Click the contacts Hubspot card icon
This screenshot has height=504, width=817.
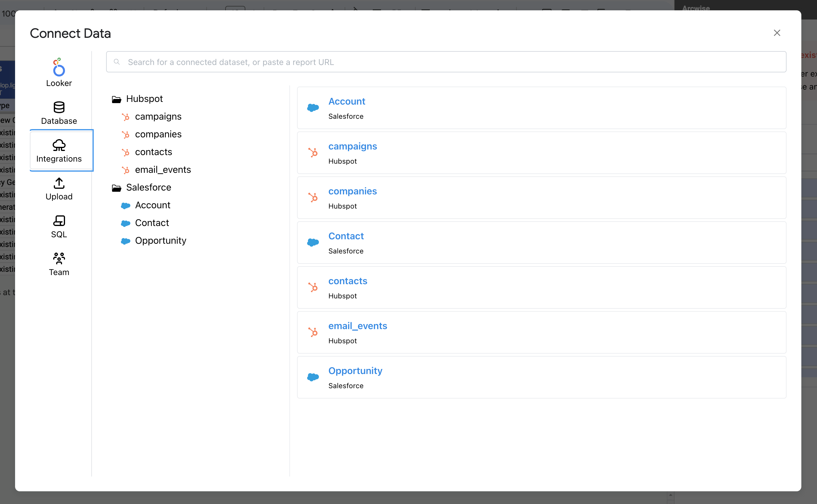click(x=313, y=287)
